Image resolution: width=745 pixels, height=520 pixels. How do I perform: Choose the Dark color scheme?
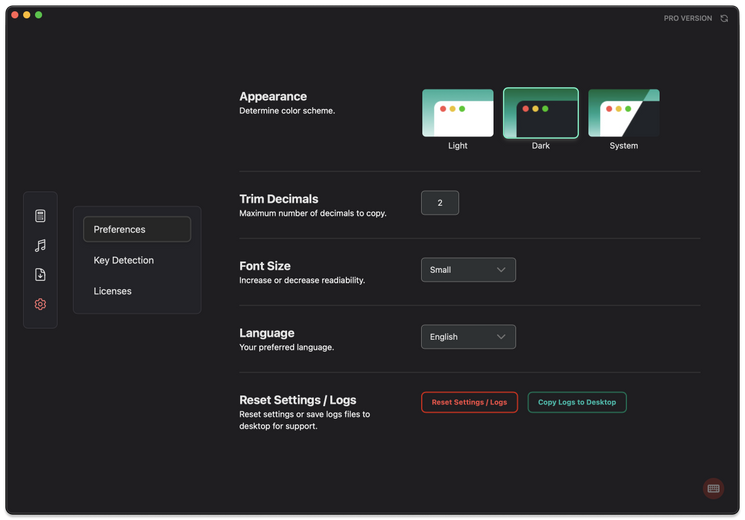(540, 113)
